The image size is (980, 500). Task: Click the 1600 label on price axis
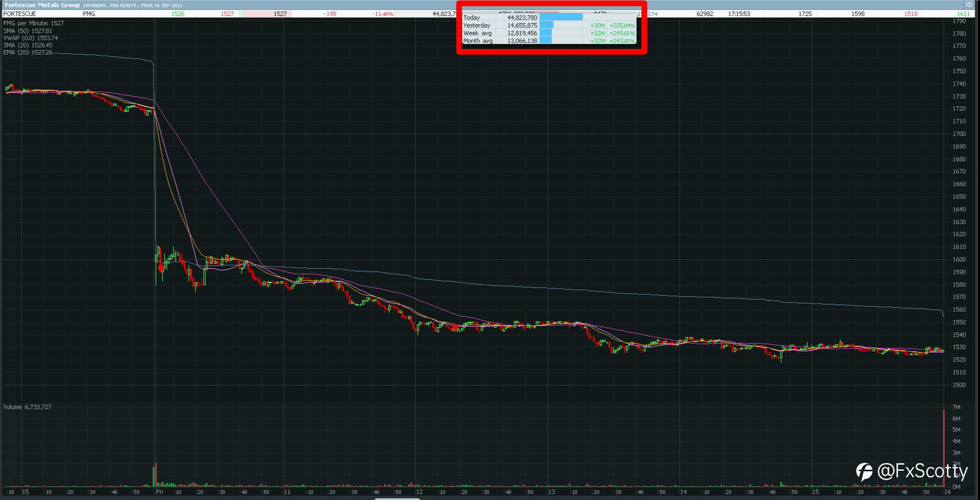point(959,259)
